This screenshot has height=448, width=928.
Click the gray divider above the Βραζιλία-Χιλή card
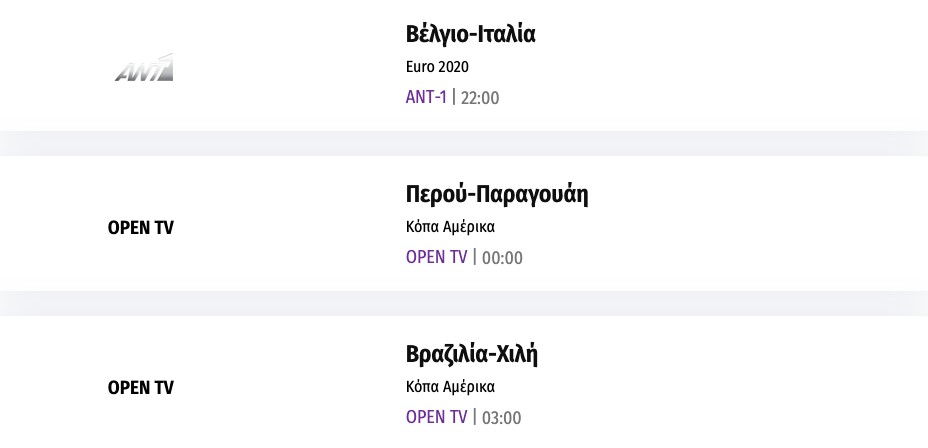464,303
